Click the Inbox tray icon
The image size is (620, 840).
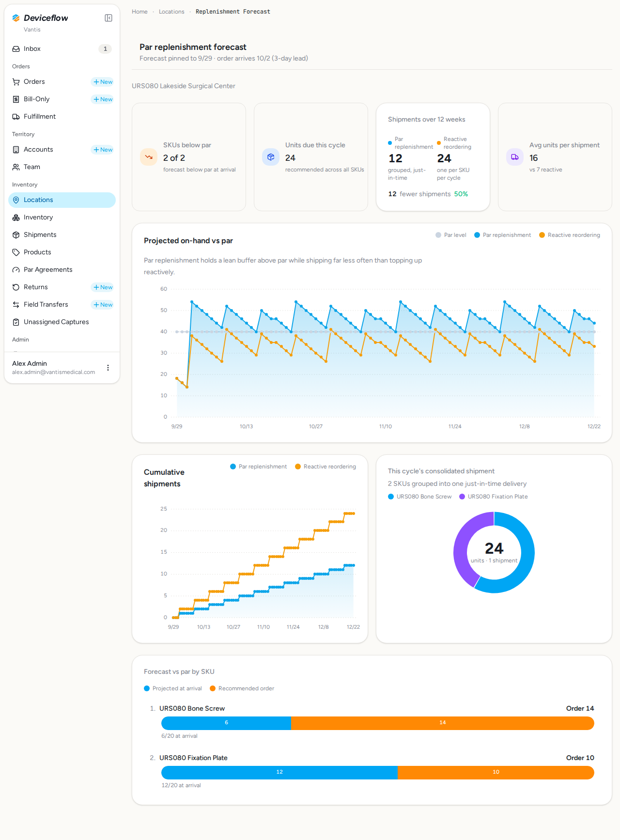pos(16,49)
